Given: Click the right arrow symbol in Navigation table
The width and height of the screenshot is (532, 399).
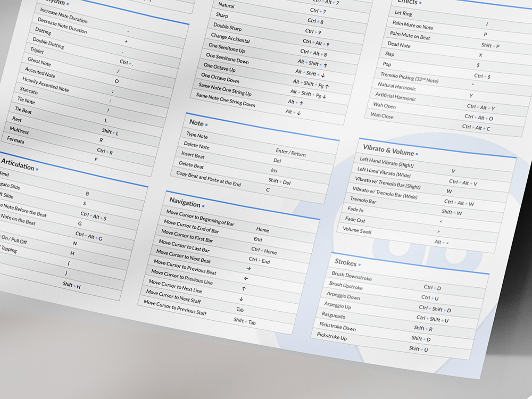Looking at the screenshot, I should [248, 269].
